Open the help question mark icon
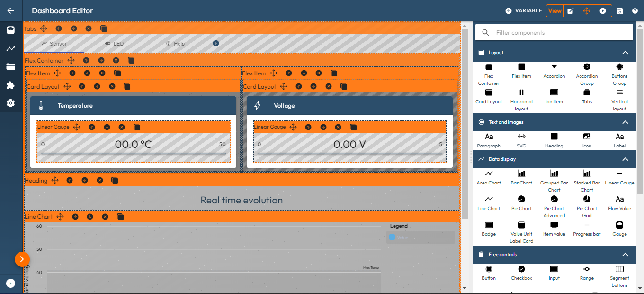Screen dimensions: 644x294 (635, 11)
